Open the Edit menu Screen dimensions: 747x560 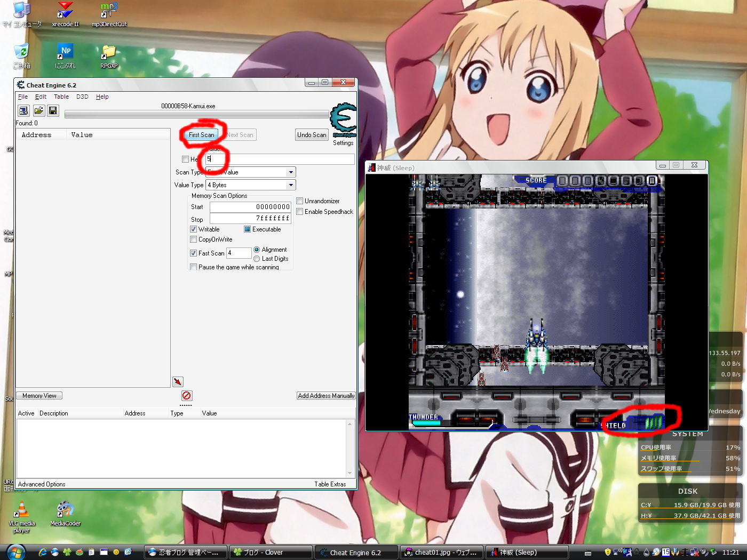(x=41, y=97)
